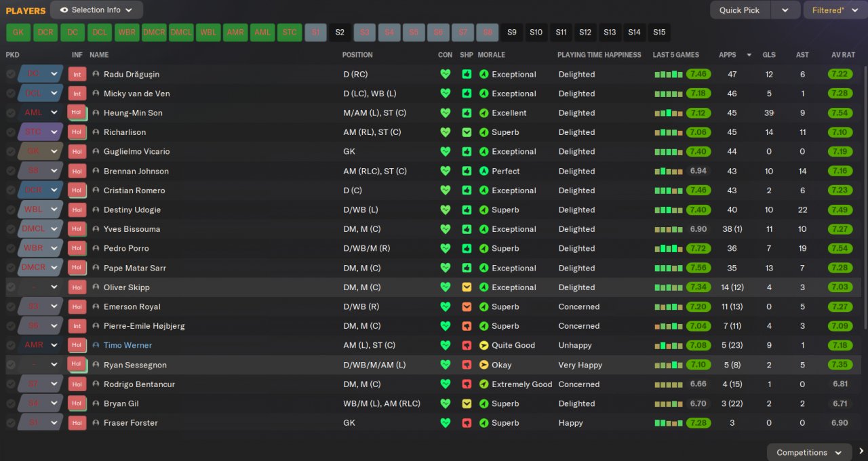This screenshot has width=868, height=461.
Task: Click Radu Drăgușin's last five games form bars
Action: (669, 75)
